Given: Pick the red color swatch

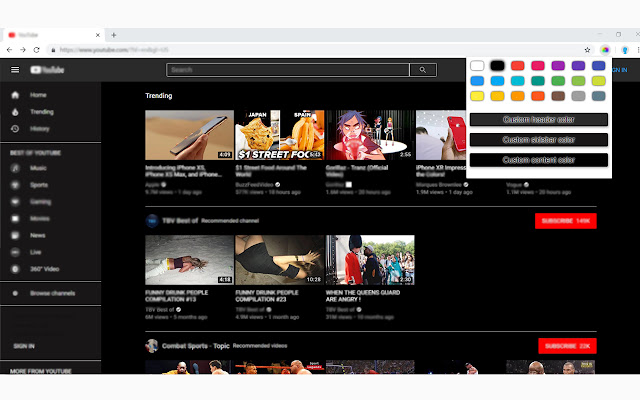Looking at the screenshot, I should pyautogui.click(x=518, y=66).
